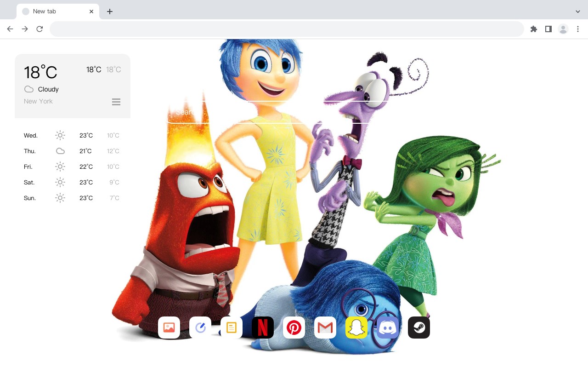Click the Cloudy condition text
Viewport: 588px width, 368px height.
tap(48, 89)
